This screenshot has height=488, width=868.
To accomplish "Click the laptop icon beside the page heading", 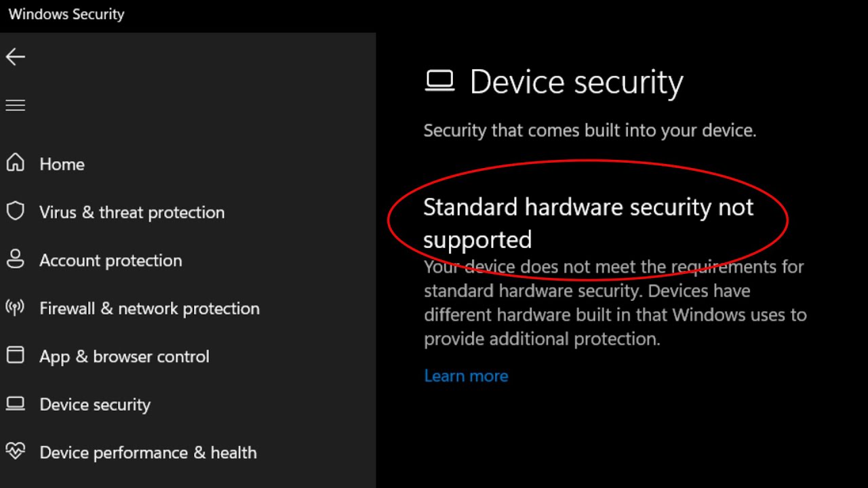I will click(439, 81).
